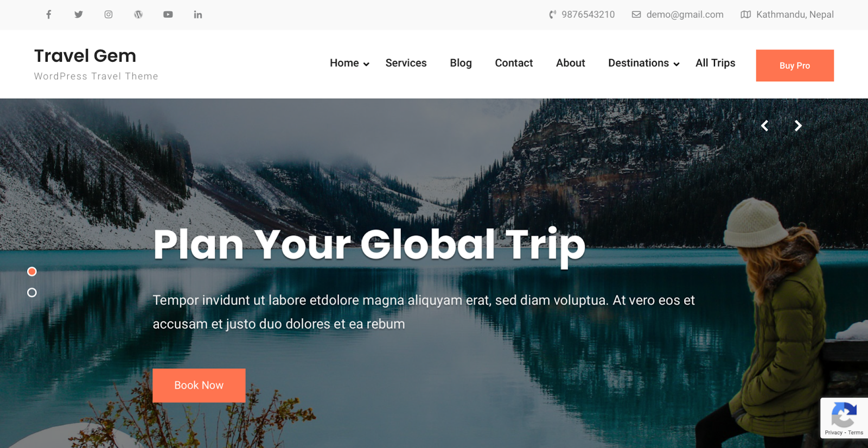The height and width of the screenshot is (448, 868).
Task: Open the Facebook social icon
Action: point(49,15)
